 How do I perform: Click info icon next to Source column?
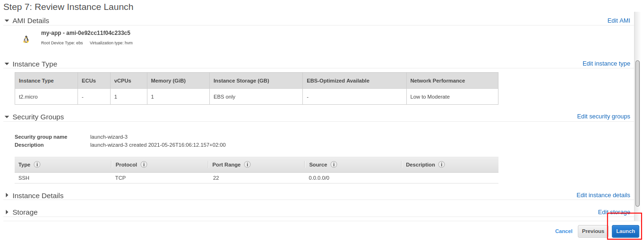334,165
